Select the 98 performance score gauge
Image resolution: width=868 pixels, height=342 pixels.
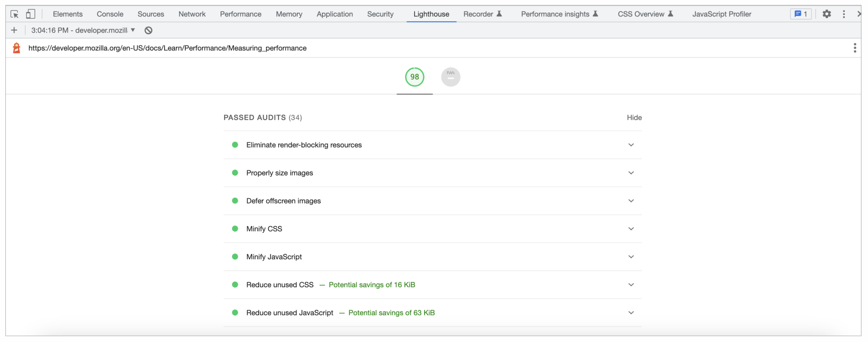pos(415,77)
